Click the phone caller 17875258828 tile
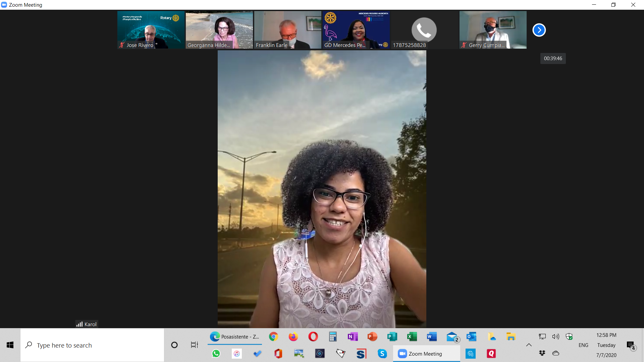 [x=424, y=30]
